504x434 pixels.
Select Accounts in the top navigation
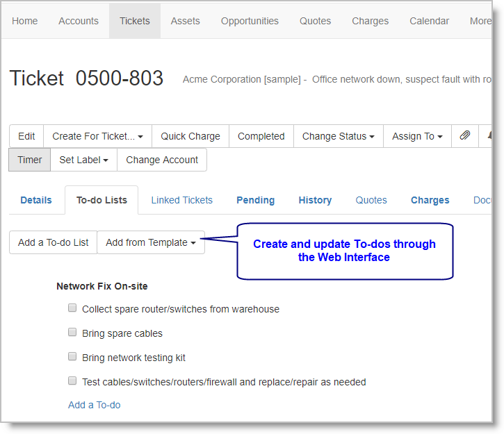click(x=79, y=21)
